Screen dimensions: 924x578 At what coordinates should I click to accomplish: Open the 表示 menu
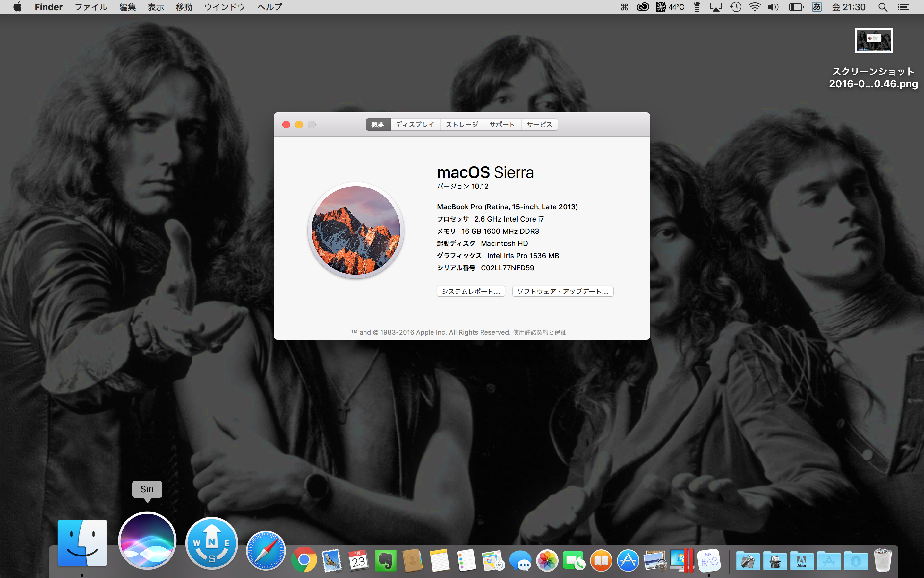coord(156,7)
